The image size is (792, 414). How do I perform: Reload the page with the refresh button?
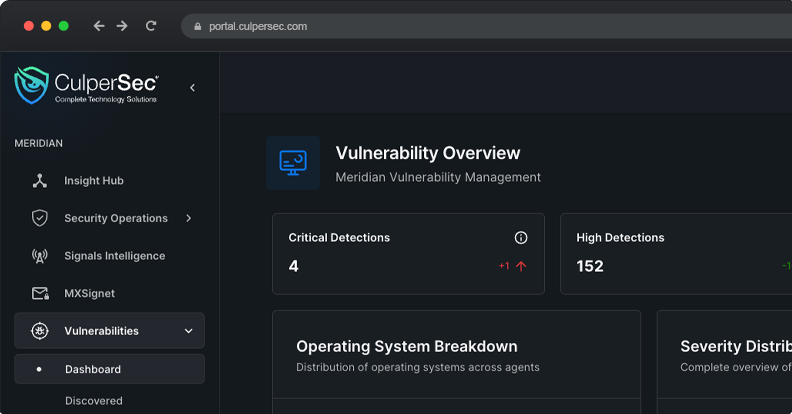[x=151, y=26]
